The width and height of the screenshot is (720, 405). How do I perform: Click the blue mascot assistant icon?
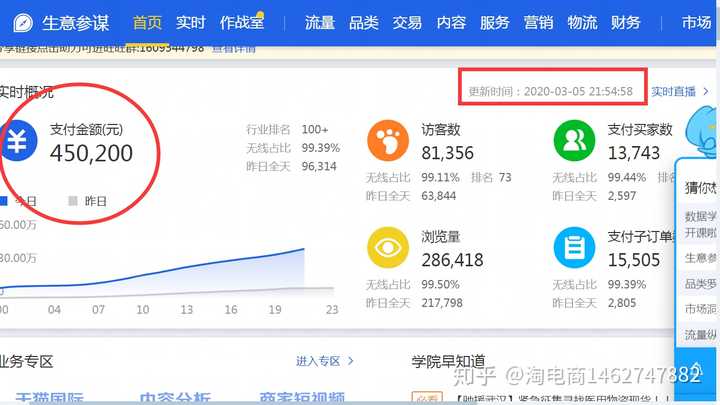pyautogui.click(x=702, y=131)
